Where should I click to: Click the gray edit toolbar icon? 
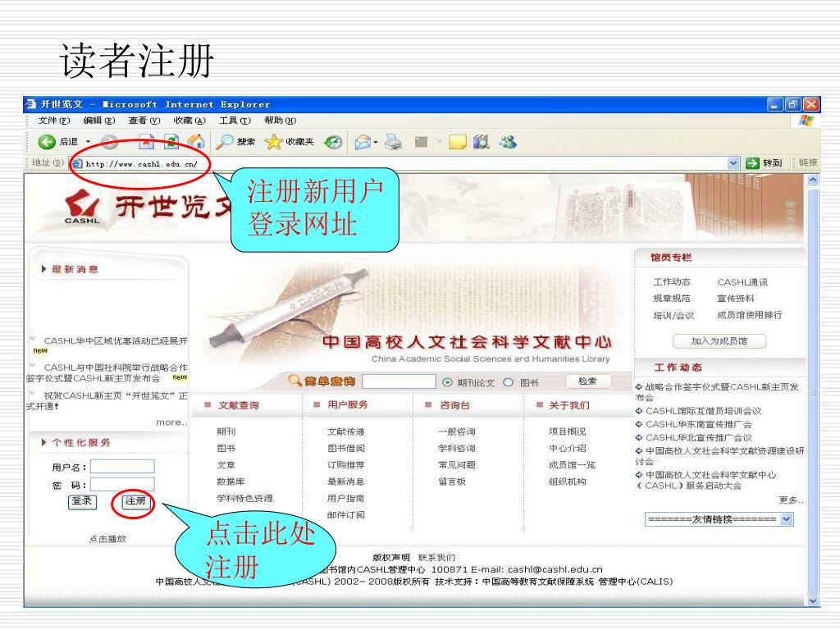click(422, 142)
